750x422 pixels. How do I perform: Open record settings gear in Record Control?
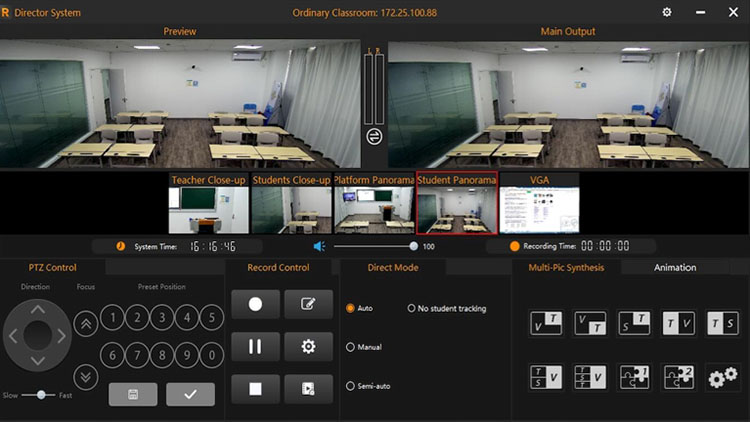click(x=308, y=346)
